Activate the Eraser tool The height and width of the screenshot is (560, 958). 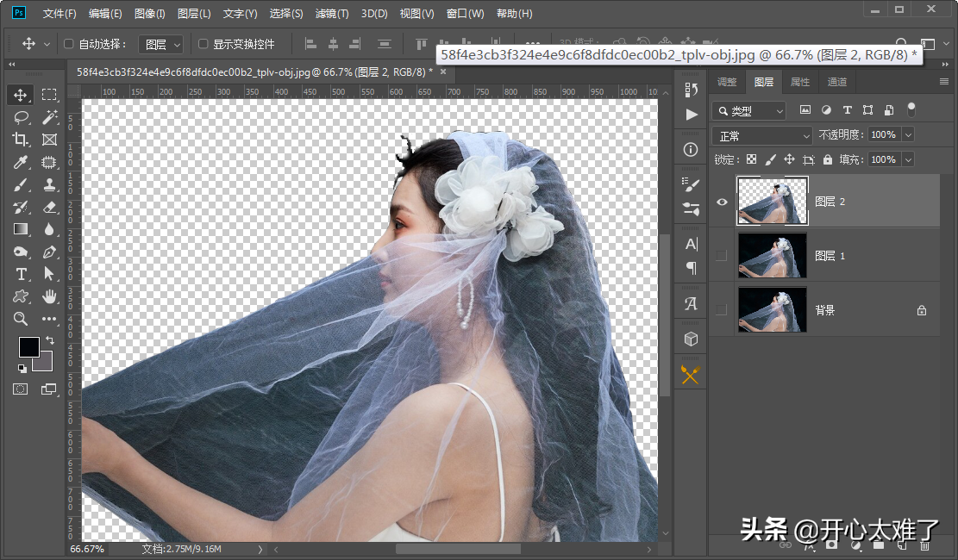pos(49,207)
